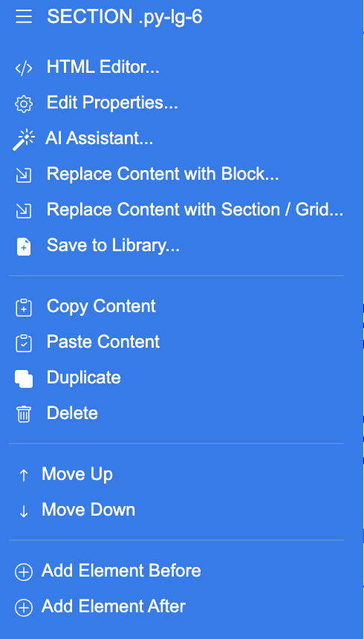Click the Save to Library file icon
Screen dimensions: 364x639
24,247
